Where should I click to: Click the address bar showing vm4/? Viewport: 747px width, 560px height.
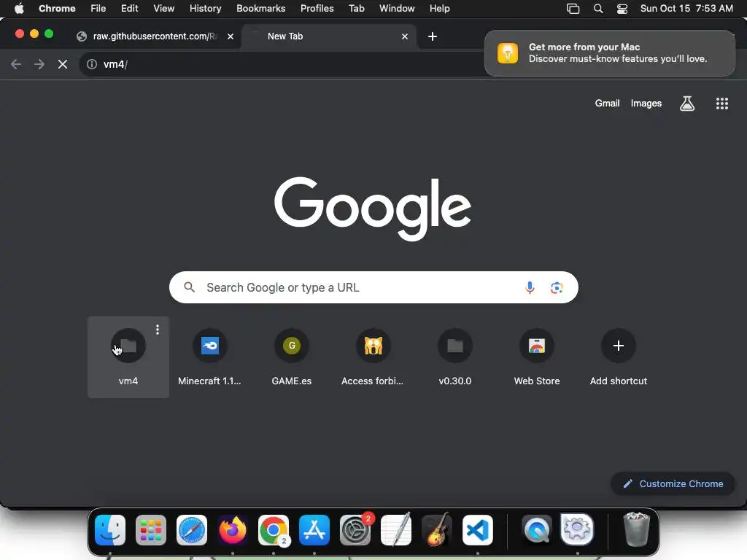(x=281, y=64)
